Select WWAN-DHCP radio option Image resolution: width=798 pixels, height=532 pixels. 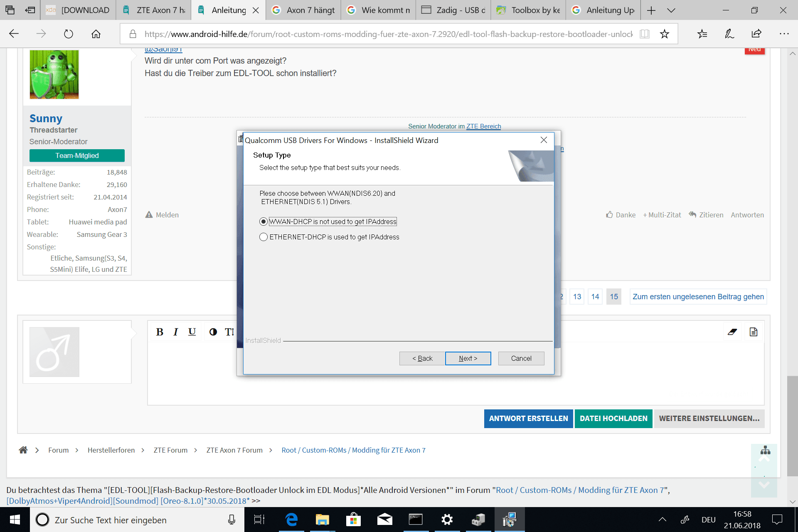(263, 222)
